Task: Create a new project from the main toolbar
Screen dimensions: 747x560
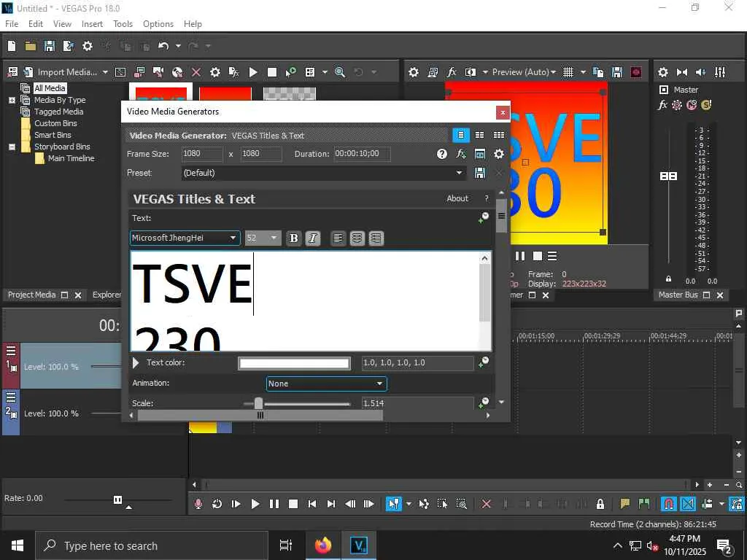Action: point(12,46)
